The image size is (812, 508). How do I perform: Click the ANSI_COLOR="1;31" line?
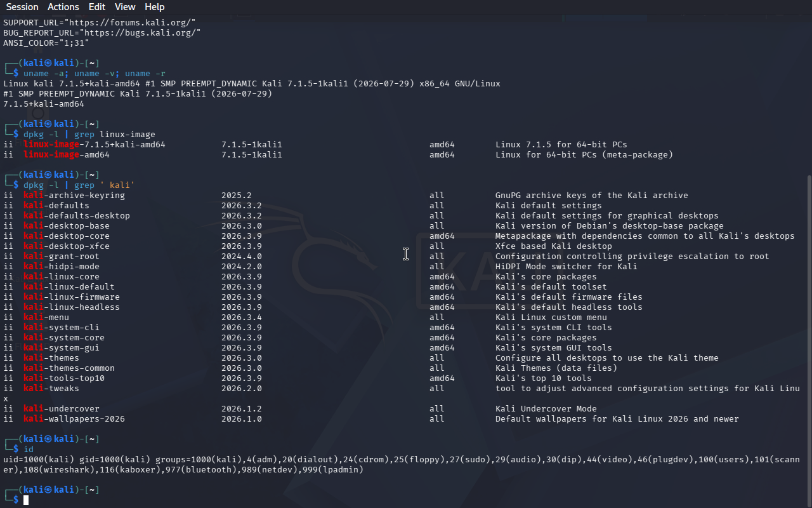point(46,43)
